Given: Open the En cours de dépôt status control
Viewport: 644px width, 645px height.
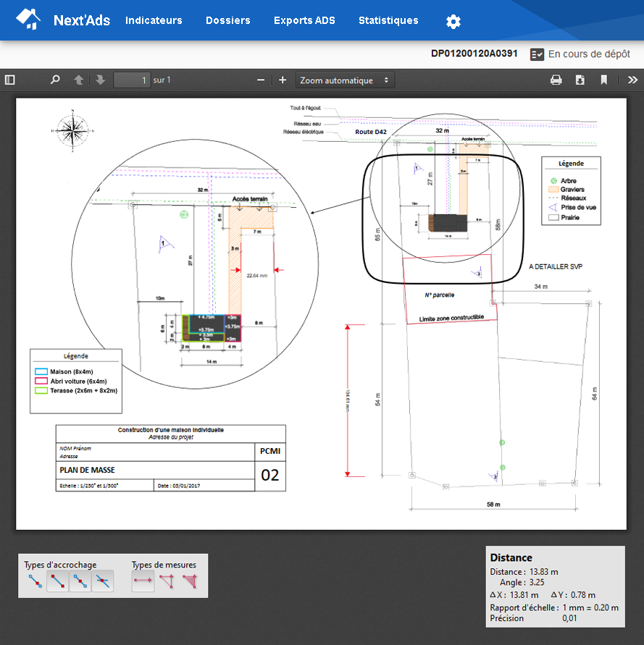Looking at the screenshot, I should point(536,54).
